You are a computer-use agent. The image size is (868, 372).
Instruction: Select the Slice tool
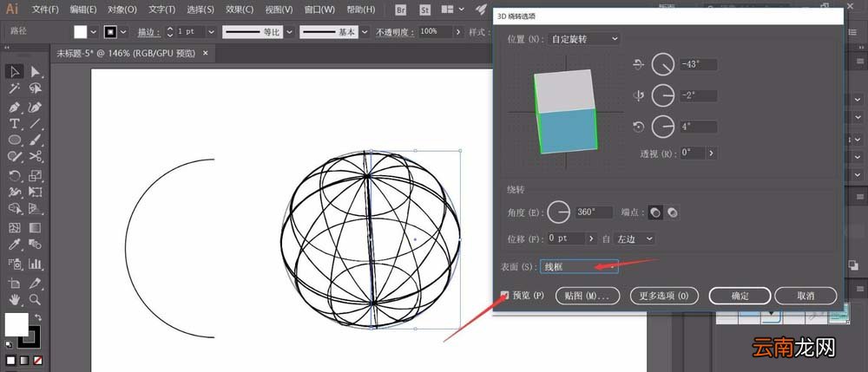[36, 283]
